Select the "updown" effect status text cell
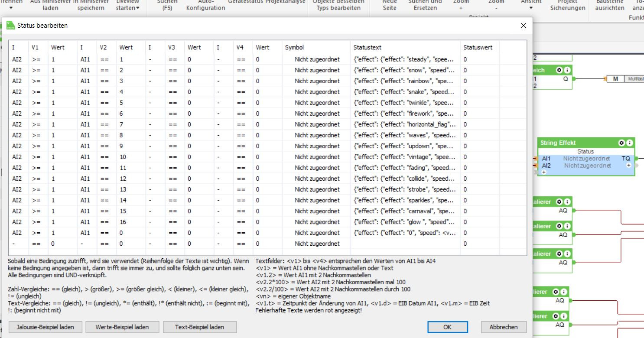This screenshot has height=338, width=644. (x=405, y=146)
